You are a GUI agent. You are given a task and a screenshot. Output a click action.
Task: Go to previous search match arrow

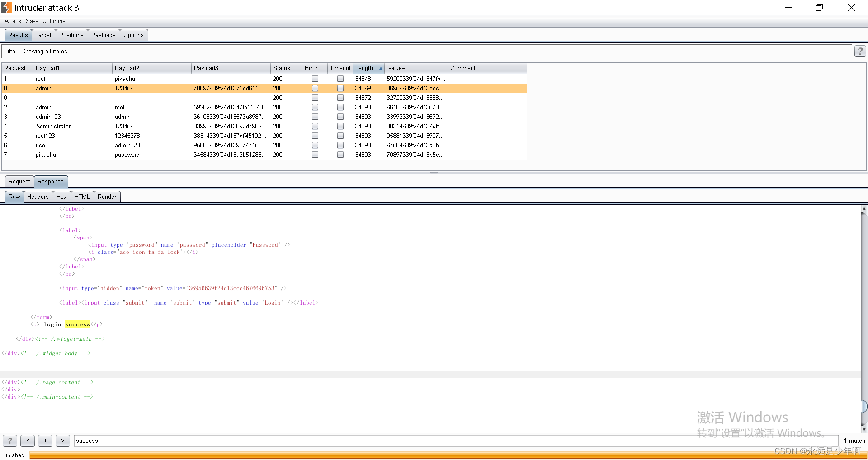click(x=28, y=441)
